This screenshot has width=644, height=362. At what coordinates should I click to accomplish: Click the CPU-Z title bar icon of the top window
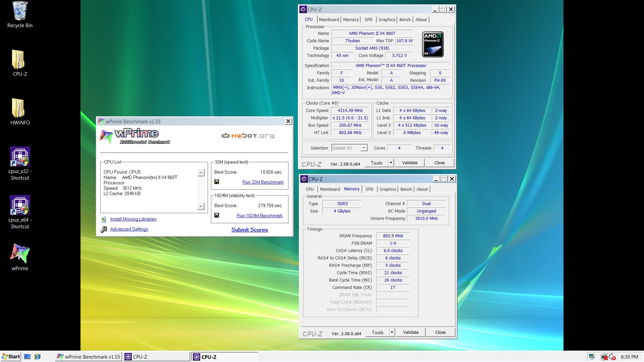(x=303, y=9)
